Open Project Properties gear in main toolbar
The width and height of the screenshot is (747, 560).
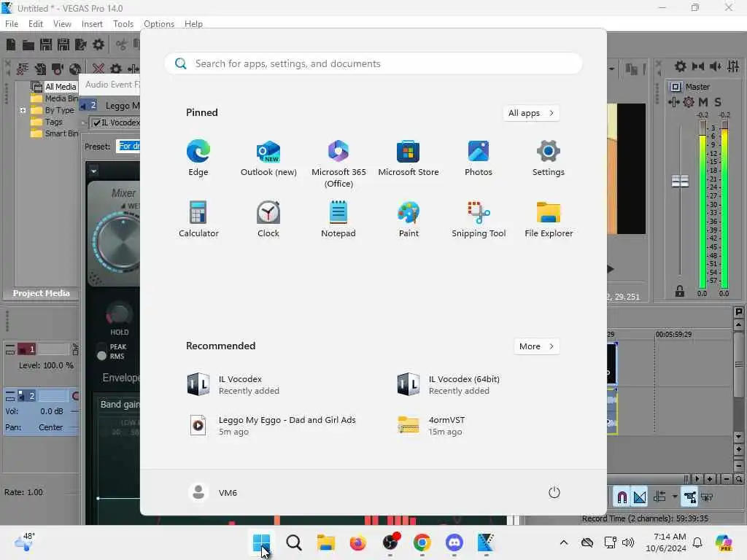98,44
